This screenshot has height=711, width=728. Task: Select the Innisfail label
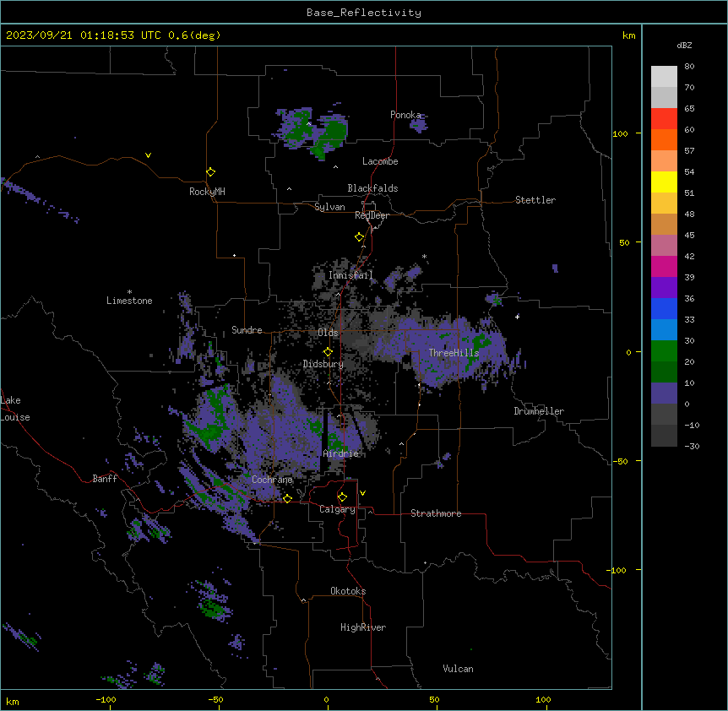[350, 275]
